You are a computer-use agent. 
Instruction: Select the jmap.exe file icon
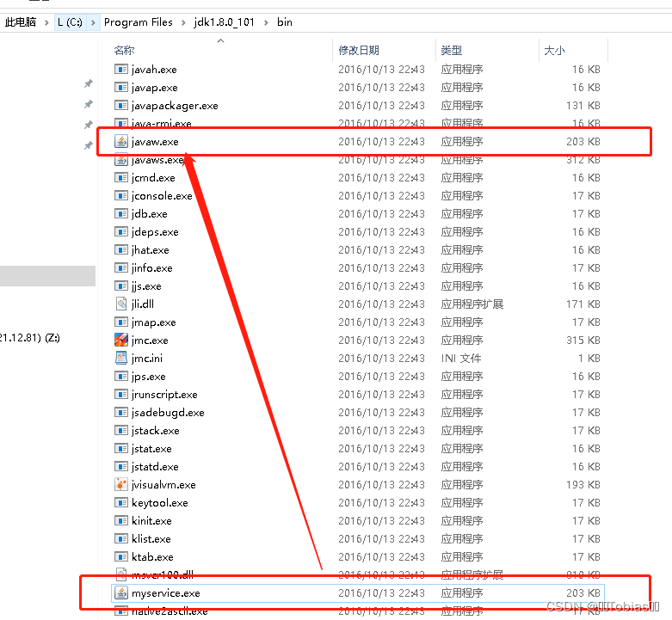click(121, 322)
